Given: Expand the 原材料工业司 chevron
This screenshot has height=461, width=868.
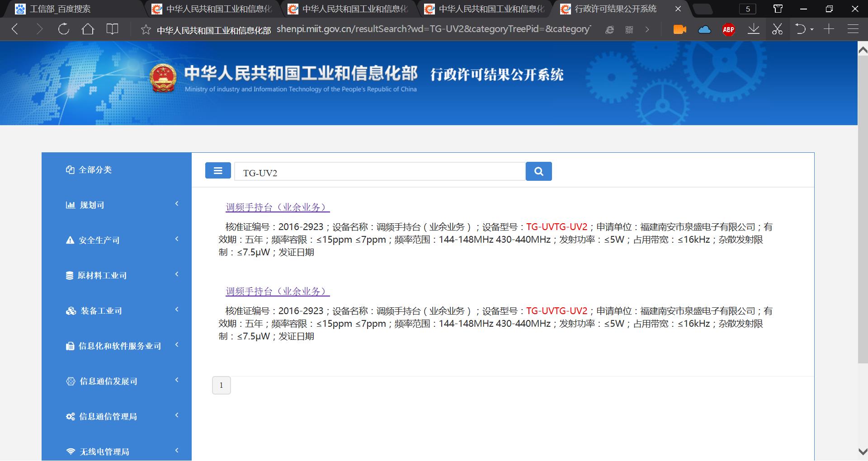Looking at the screenshot, I should [177, 274].
